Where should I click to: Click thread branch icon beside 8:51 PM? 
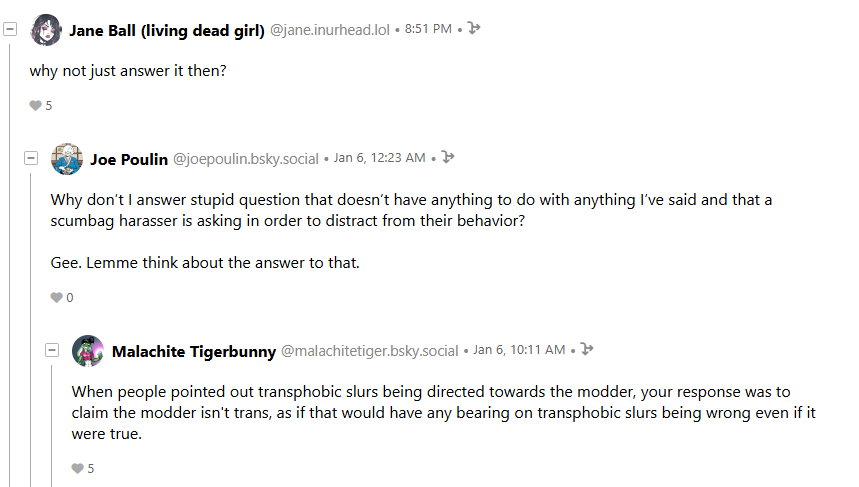474,29
